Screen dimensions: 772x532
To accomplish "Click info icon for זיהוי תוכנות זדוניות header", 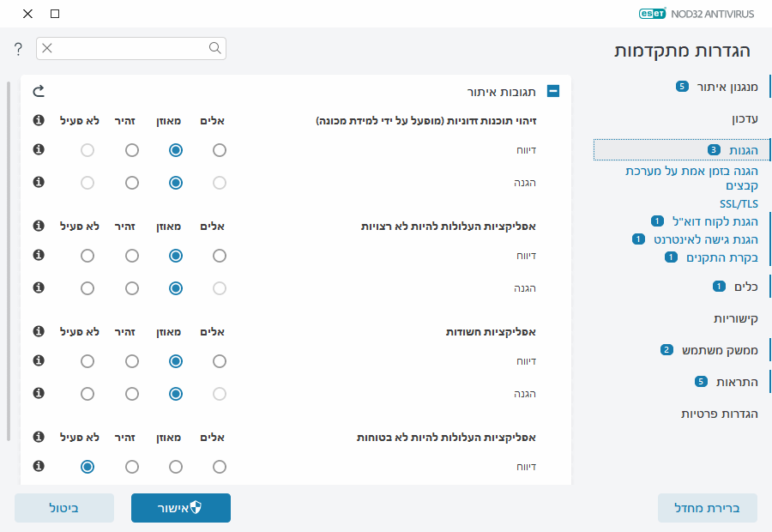I will coord(39,121).
